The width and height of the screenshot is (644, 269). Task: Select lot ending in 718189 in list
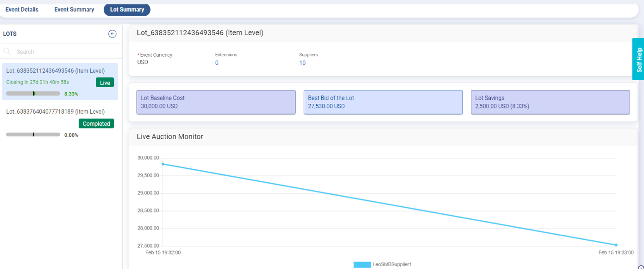click(x=56, y=112)
